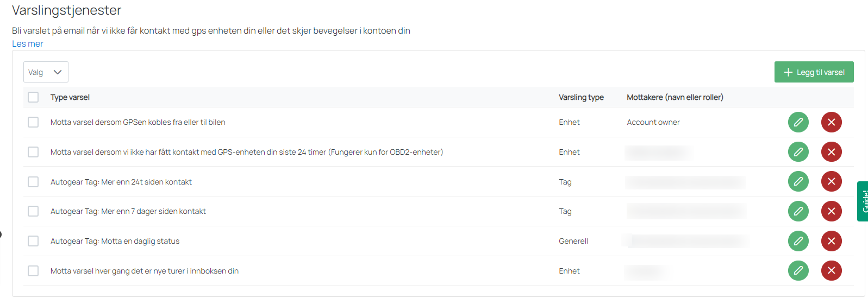Edit the OBD2 24 timer alert
Viewport: 868px width, 298px height.
[x=798, y=152]
